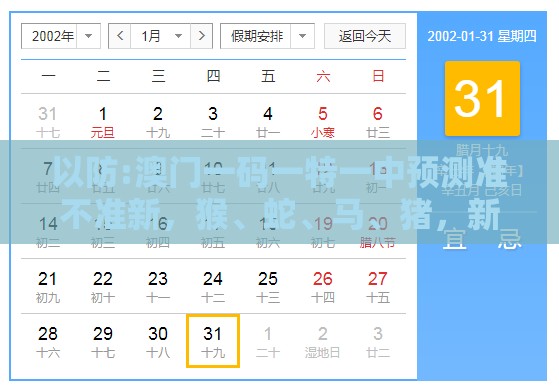Select grayed February 2 湿地日
This screenshot has height=385, width=559.
(x=323, y=342)
